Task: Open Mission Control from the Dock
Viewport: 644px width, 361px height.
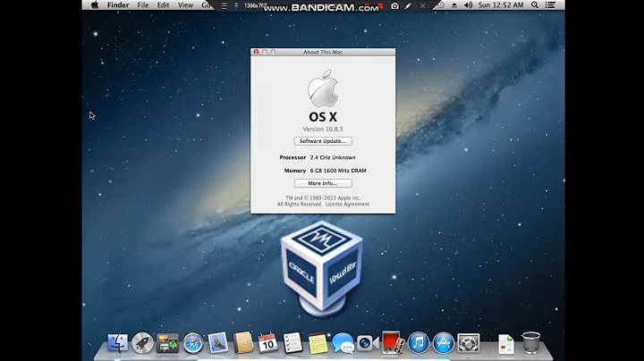Action: click(x=167, y=343)
